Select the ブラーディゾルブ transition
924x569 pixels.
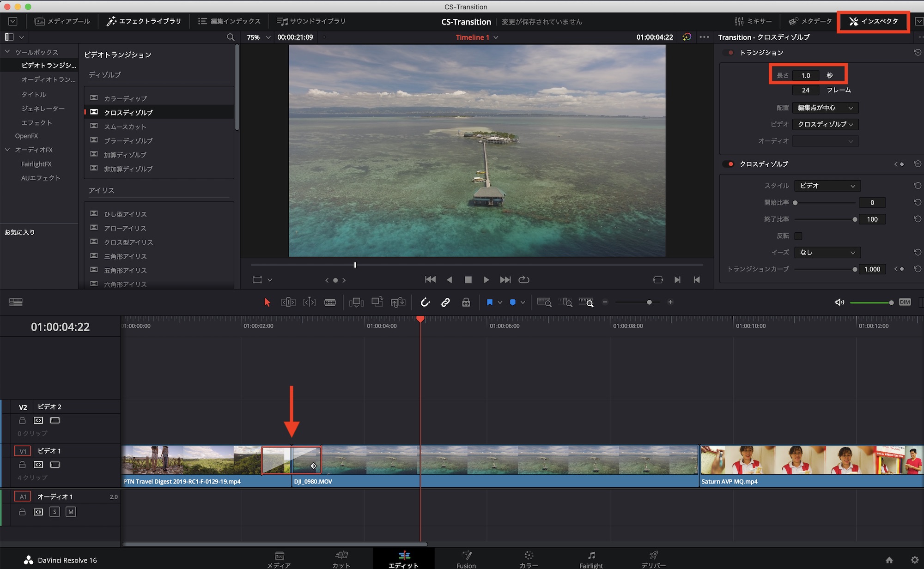[128, 141]
